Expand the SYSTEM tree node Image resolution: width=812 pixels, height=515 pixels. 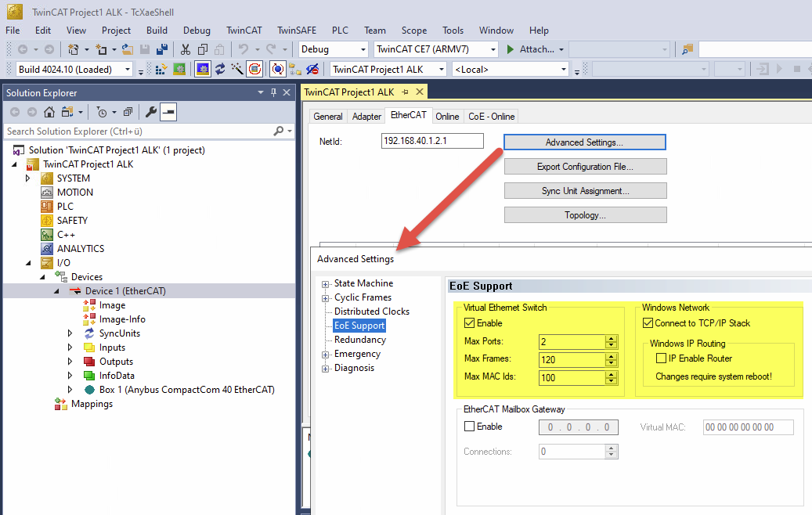point(28,178)
